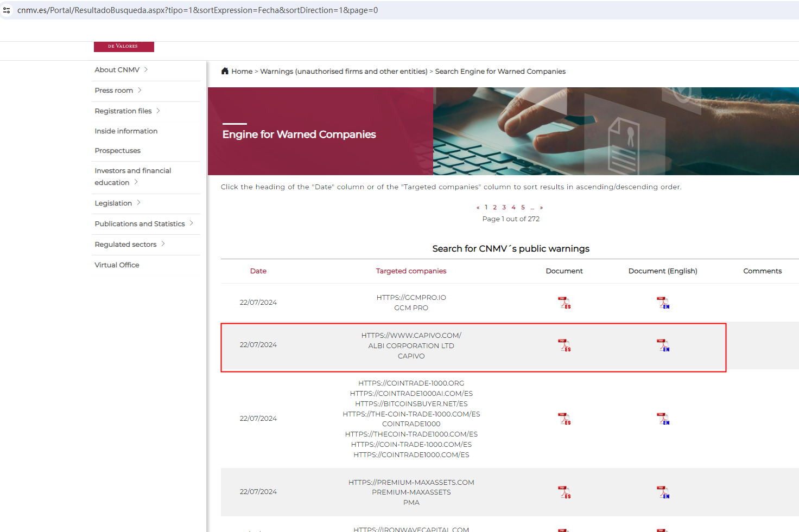799x532 pixels.
Task: Click HTTPS://THECOIN-TRADE1000.COM/ES text
Action: point(411,434)
